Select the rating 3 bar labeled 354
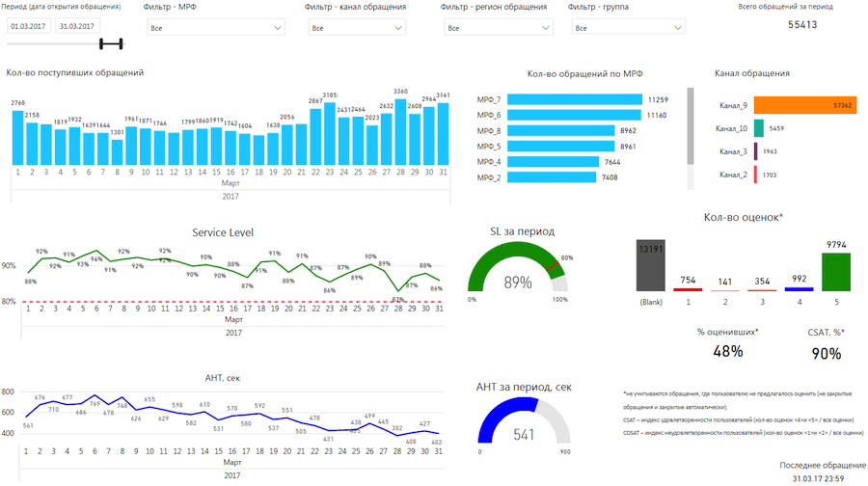The image size is (868, 486). click(x=762, y=290)
